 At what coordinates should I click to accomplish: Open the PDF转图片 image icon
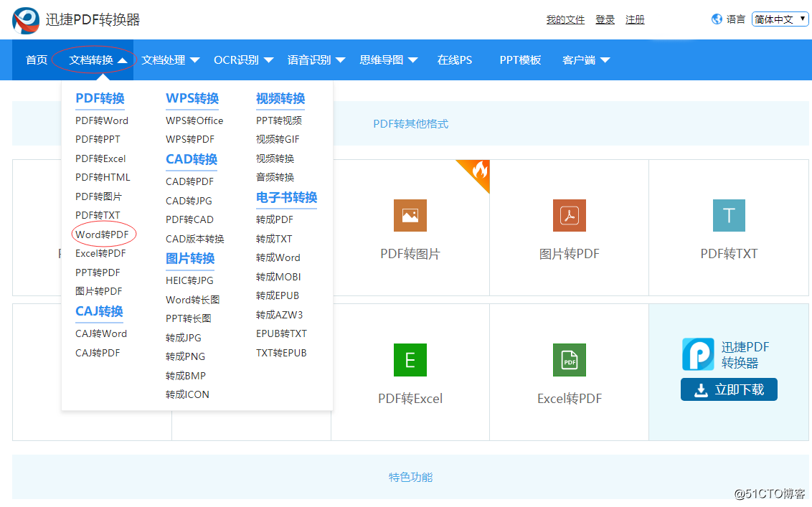(x=410, y=215)
